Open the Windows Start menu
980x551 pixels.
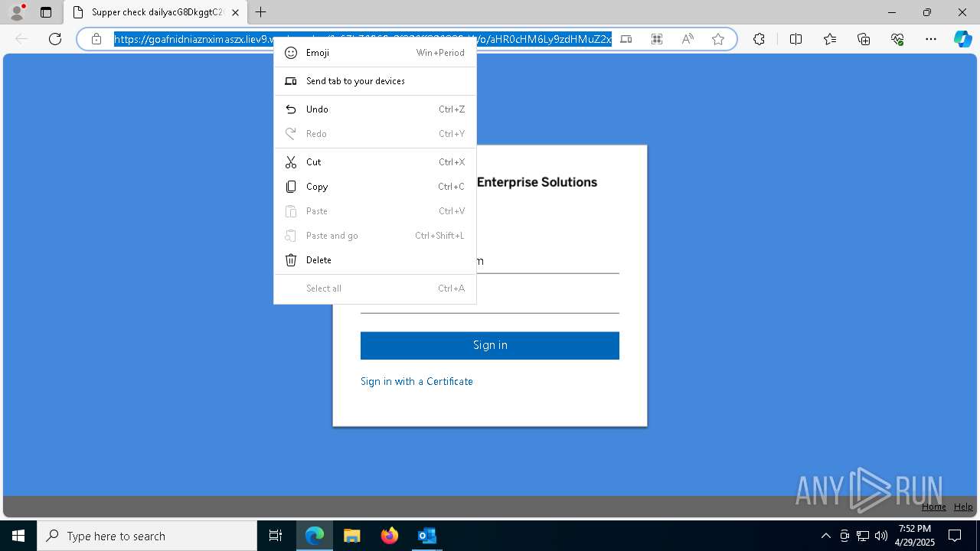[x=18, y=536]
